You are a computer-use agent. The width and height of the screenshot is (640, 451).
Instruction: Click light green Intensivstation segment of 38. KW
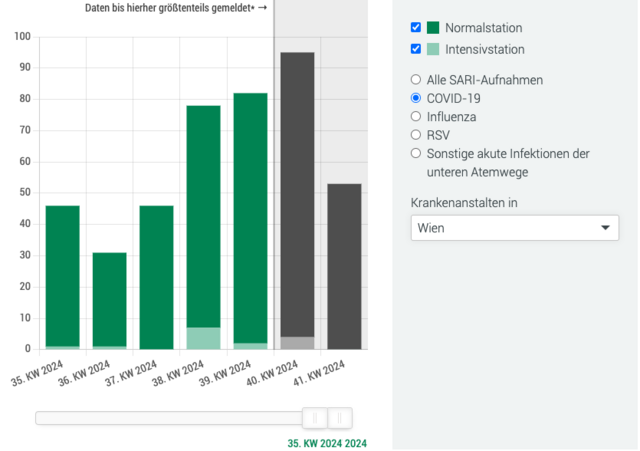[203, 338]
